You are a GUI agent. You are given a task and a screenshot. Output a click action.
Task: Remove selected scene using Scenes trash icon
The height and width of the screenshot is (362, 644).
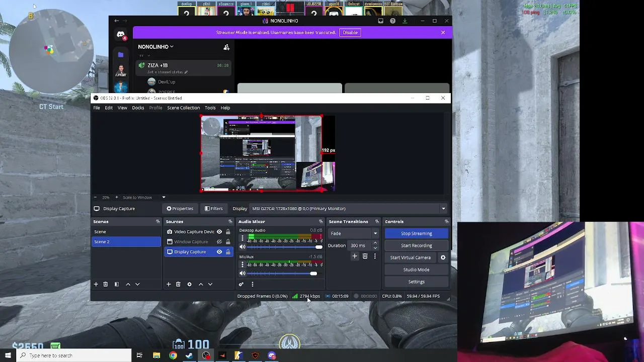coord(105,284)
